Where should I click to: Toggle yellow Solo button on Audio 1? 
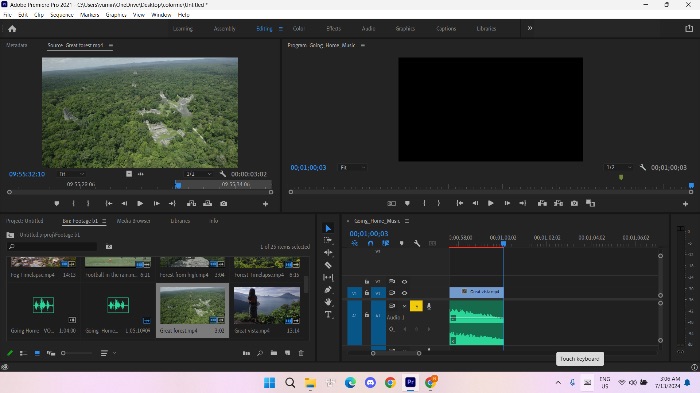(416, 306)
